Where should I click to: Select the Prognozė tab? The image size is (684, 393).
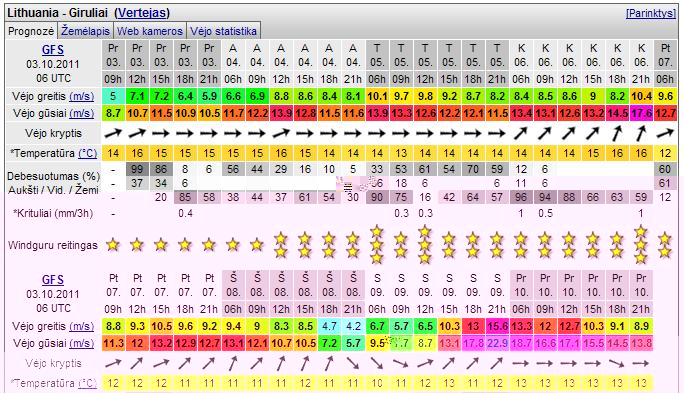[x=31, y=31]
